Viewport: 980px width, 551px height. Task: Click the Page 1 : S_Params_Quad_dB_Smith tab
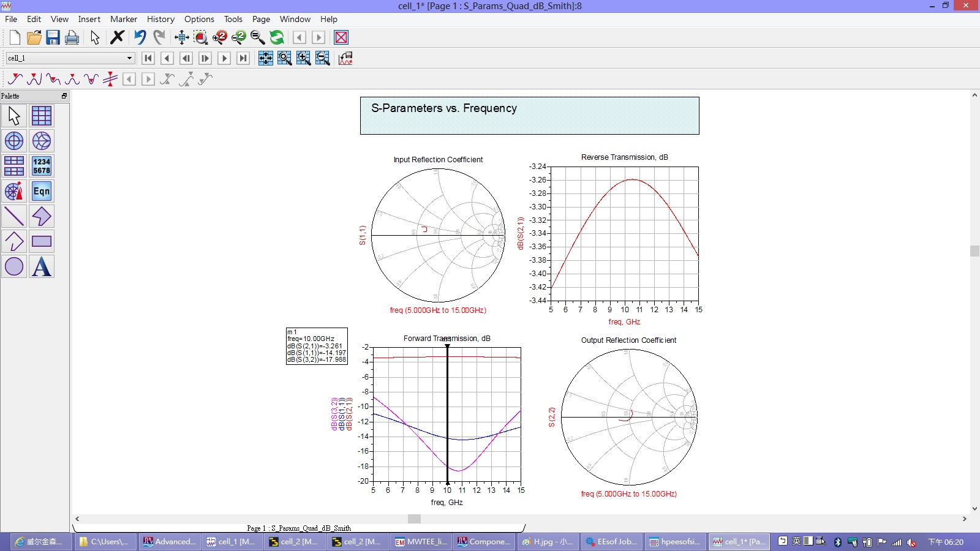(x=299, y=528)
